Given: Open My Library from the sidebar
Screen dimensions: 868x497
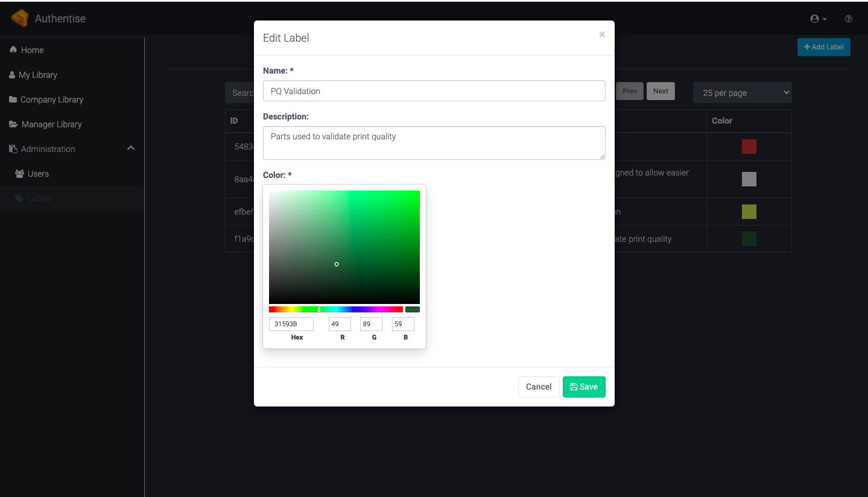Looking at the screenshot, I should 37,75.
